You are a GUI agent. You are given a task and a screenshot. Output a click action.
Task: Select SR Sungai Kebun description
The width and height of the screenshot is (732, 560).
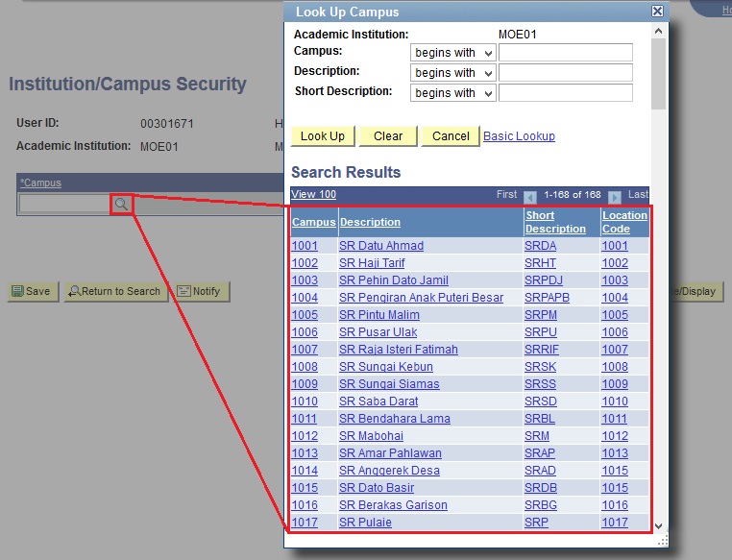[386, 367]
